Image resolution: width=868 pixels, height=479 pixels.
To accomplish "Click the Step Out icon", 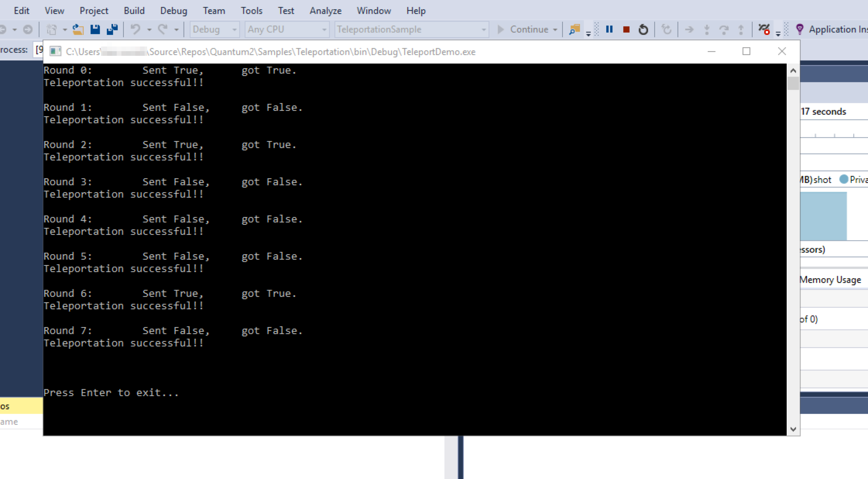I will click(x=741, y=29).
